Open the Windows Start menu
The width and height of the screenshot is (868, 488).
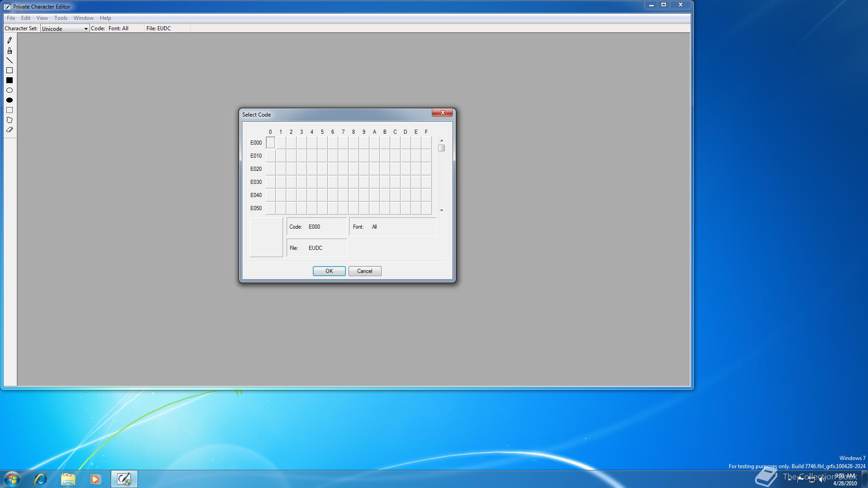12,479
